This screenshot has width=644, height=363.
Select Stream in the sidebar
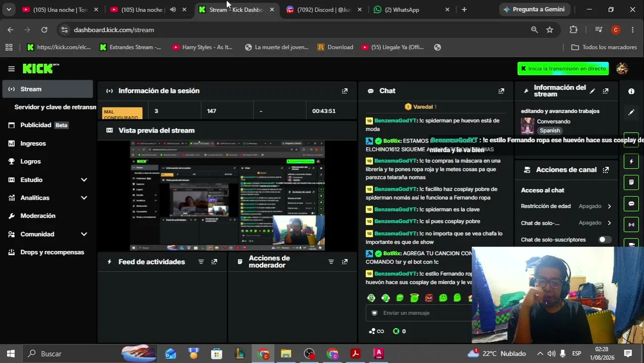[47, 89]
